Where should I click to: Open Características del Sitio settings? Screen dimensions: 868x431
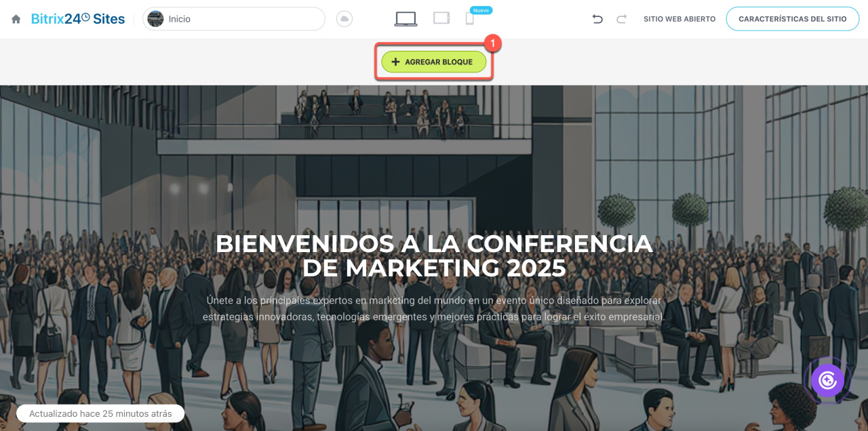coord(793,19)
